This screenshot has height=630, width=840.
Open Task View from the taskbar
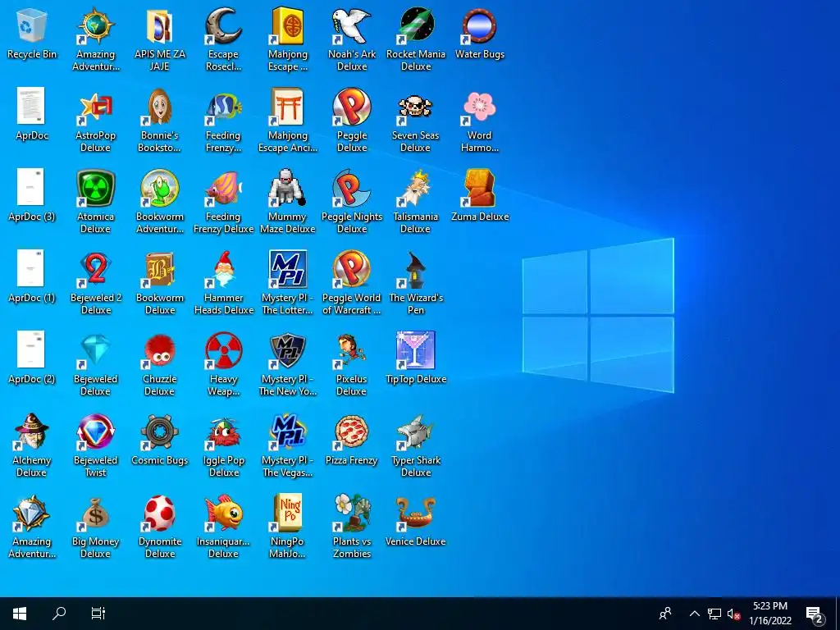[98, 614]
